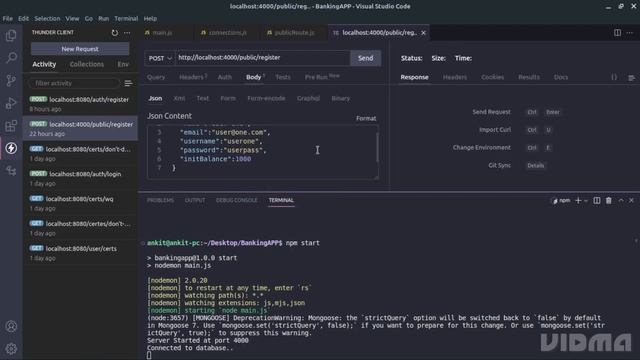The image size is (640, 360).
Task: Open the Selection menu
Action: [x=47, y=18]
